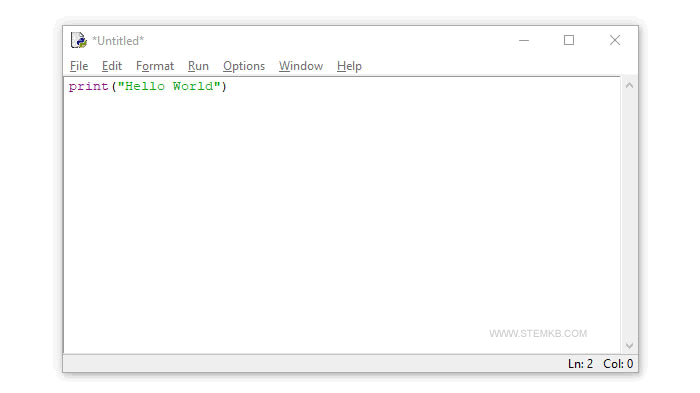Minimize the Untitled editor window
This screenshot has width=700, height=393.
pos(524,40)
